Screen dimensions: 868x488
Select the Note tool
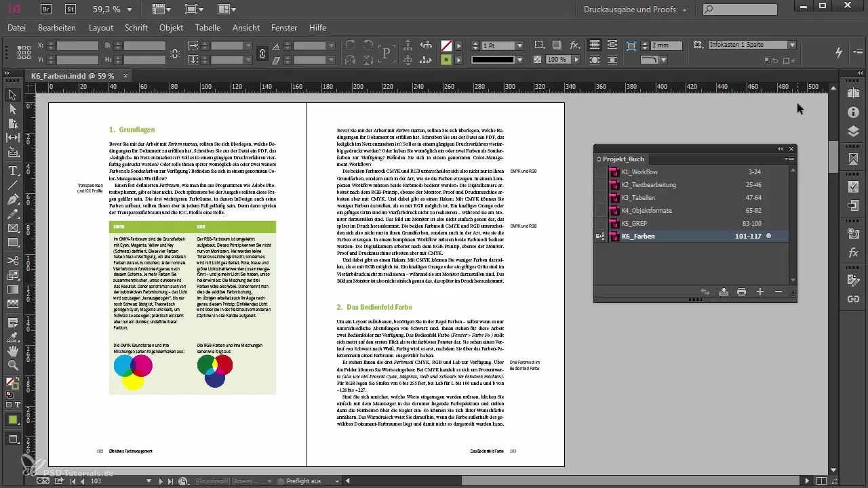pyautogui.click(x=12, y=321)
